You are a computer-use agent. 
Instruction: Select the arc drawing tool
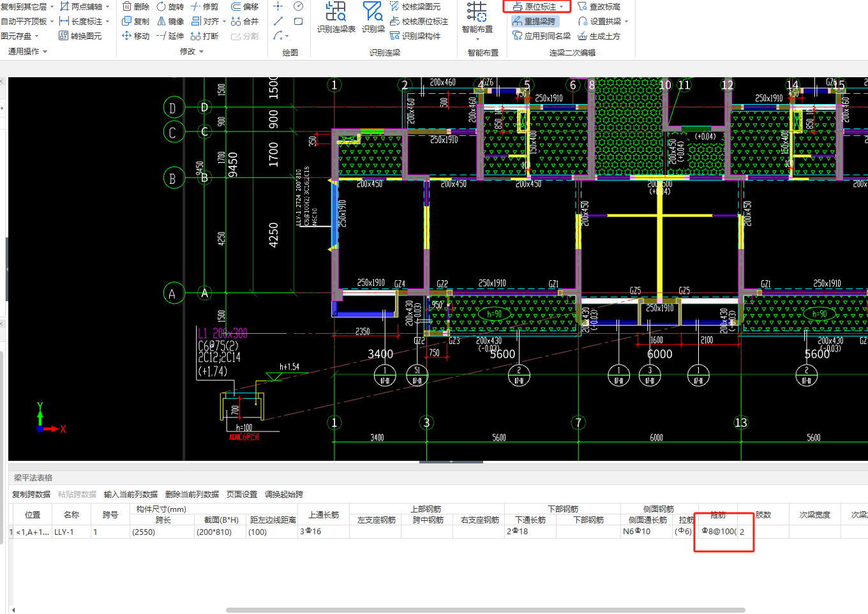tap(278, 36)
